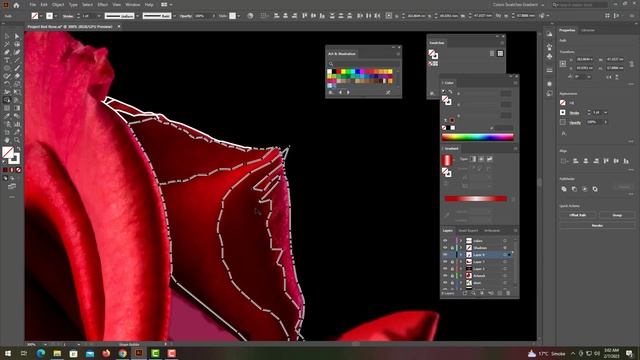Swap fill and stroke in Color panel
This screenshot has width=640, height=360.
451,92
